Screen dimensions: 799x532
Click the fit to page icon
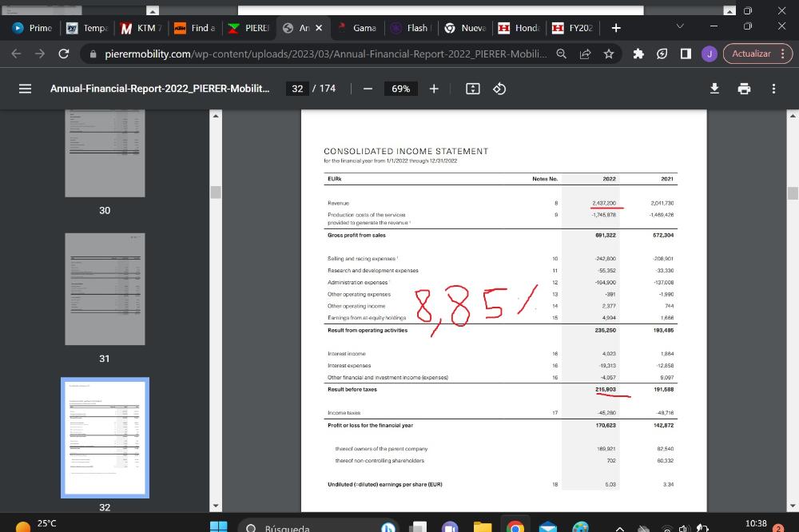pos(472,89)
